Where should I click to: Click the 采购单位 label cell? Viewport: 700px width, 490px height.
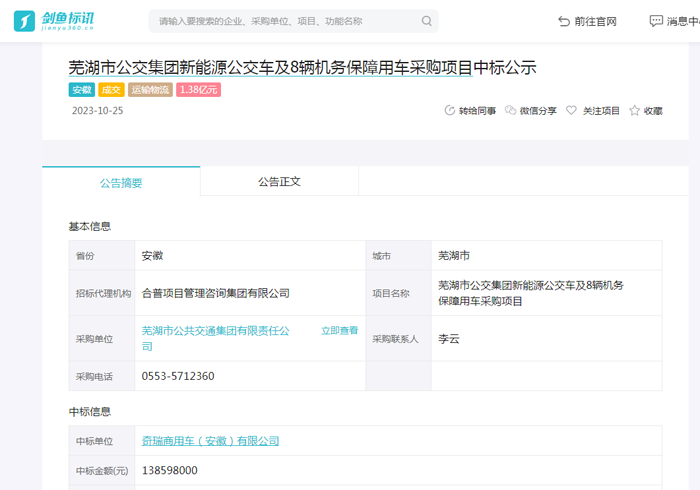tap(102, 339)
